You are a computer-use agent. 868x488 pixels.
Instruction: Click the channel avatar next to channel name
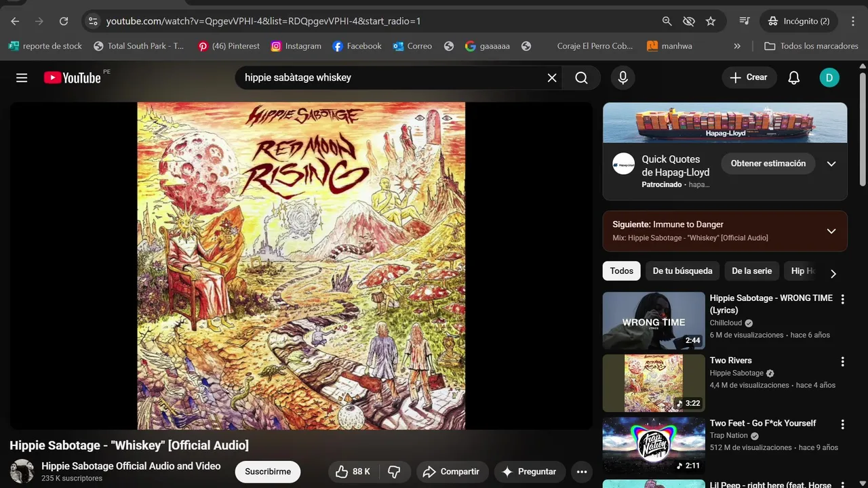(22, 471)
